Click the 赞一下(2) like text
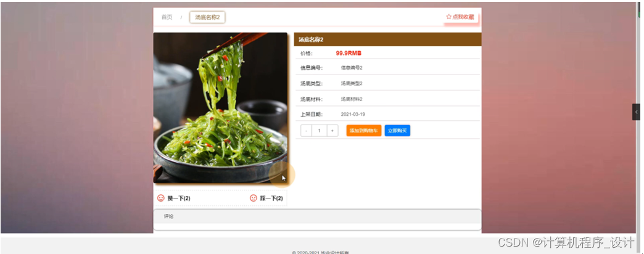The image size is (644, 254). click(179, 199)
